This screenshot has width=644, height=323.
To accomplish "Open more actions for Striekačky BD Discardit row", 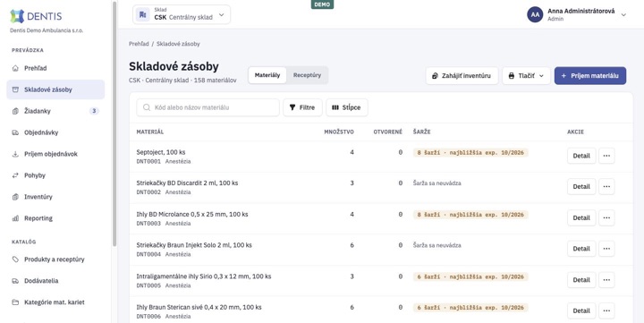I will (606, 187).
